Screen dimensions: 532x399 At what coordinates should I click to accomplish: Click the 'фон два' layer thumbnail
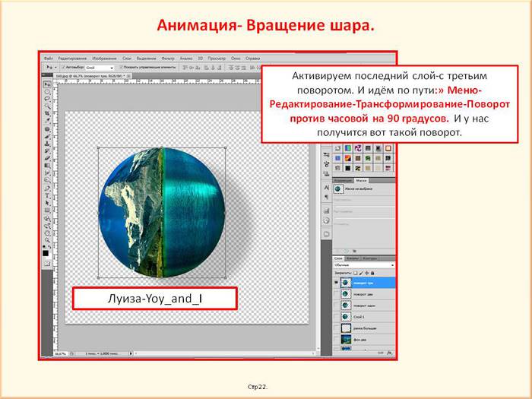(346, 339)
